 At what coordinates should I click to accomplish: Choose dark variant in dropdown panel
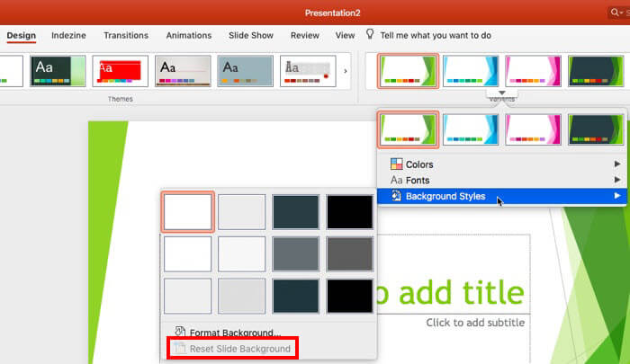click(596, 129)
